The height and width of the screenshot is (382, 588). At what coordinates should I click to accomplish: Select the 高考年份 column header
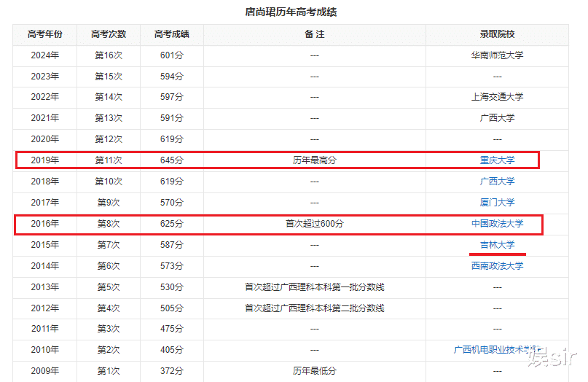[45, 34]
